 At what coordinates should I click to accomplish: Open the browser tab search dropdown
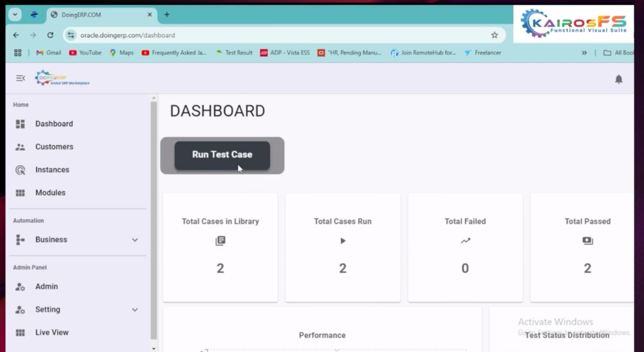15,14
